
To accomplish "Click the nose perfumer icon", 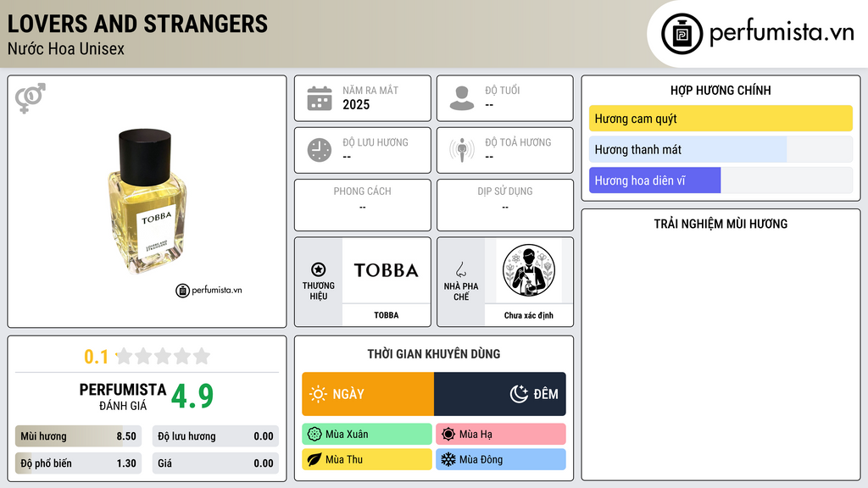I will point(460,269).
